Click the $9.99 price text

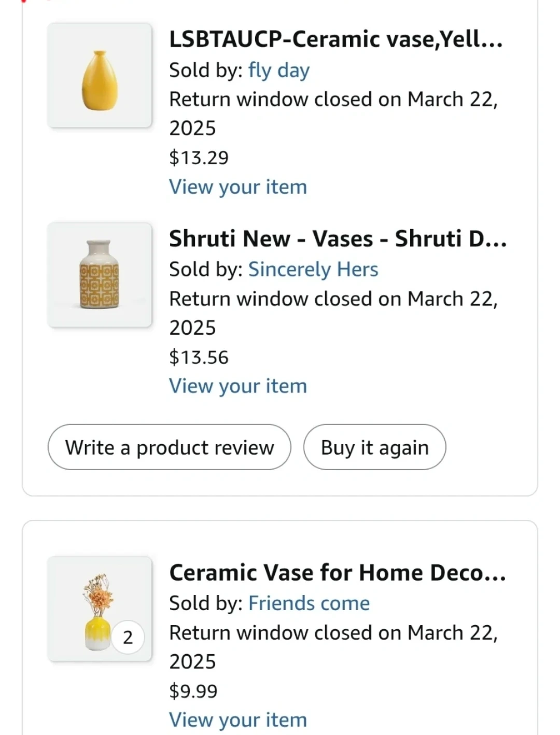click(193, 691)
